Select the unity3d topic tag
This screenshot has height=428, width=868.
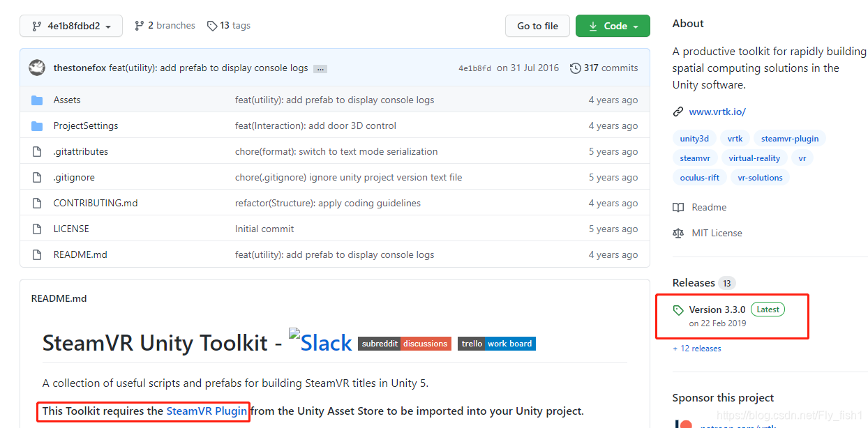[694, 139]
